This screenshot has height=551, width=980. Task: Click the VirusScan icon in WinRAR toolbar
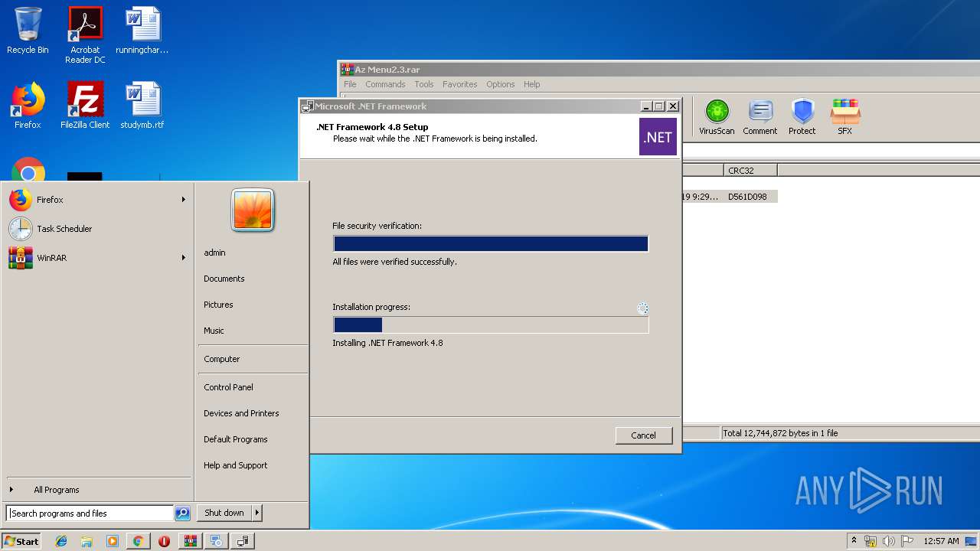tap(717, 117)
